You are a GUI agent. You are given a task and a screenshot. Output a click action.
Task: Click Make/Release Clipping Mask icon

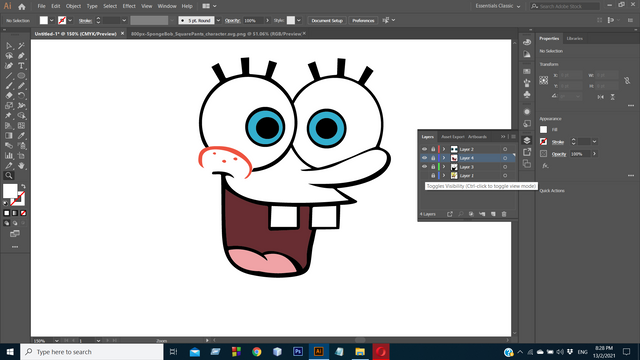point(471,214)
